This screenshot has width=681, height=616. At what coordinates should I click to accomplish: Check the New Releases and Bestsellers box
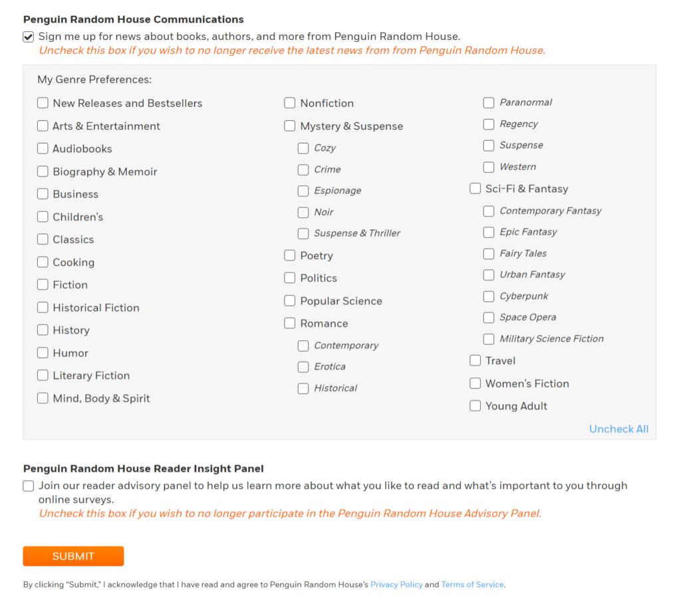(x=43, y=103)
